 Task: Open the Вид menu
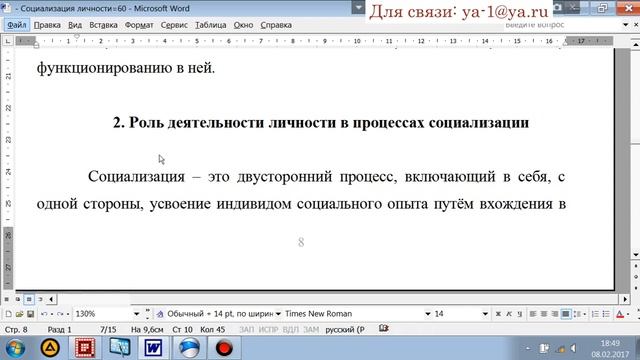pos(75,25)
